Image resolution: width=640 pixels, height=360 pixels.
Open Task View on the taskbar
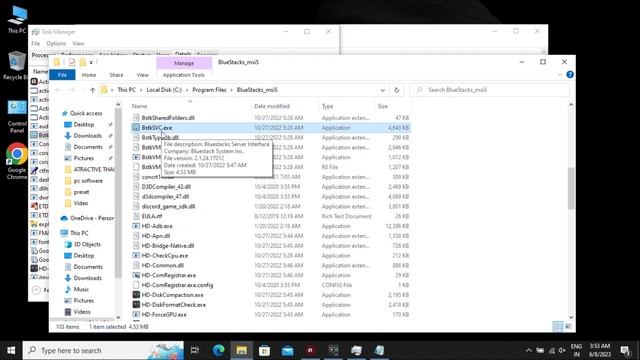click(x=195, y=350)
